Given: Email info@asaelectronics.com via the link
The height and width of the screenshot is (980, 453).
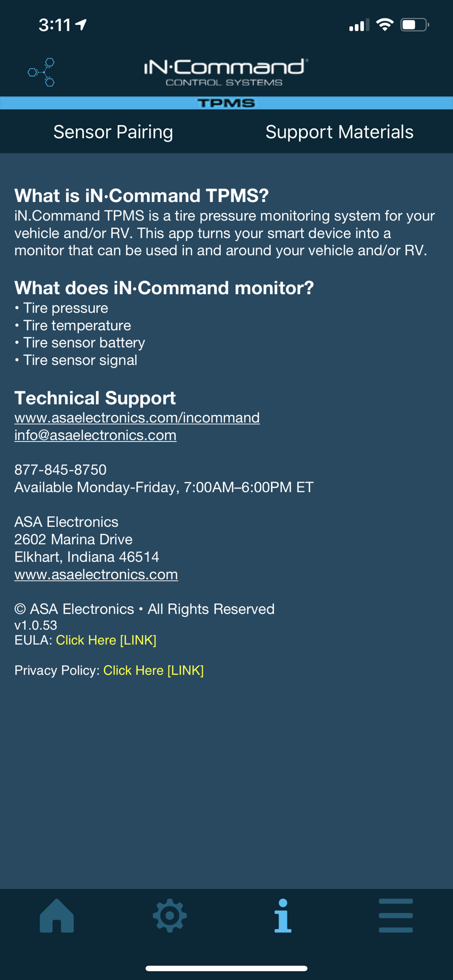Looking at the screenshot, I should (x=95, y=435).
